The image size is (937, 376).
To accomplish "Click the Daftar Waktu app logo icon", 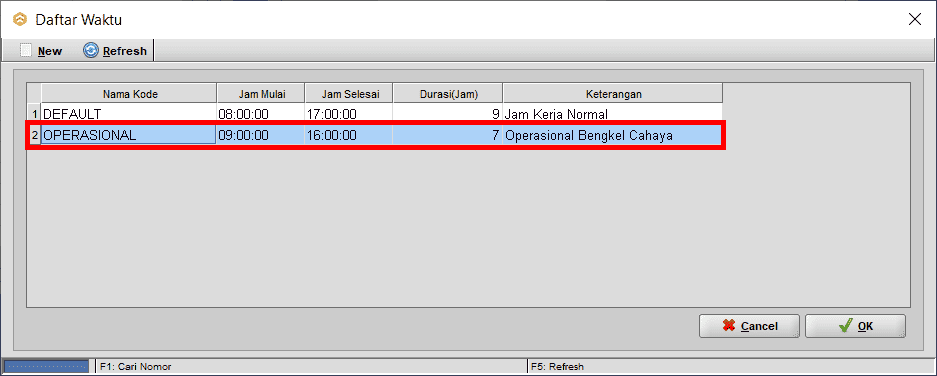I will tap(20, 19).
